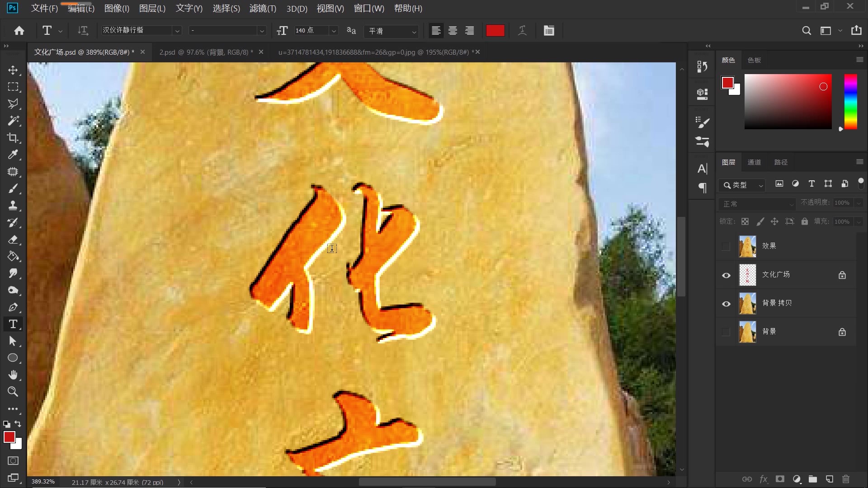Screen dimensions: 868x488
Task: Change the text color swatch in options bar
Action: pyautogui.click(x=495, y=30)
